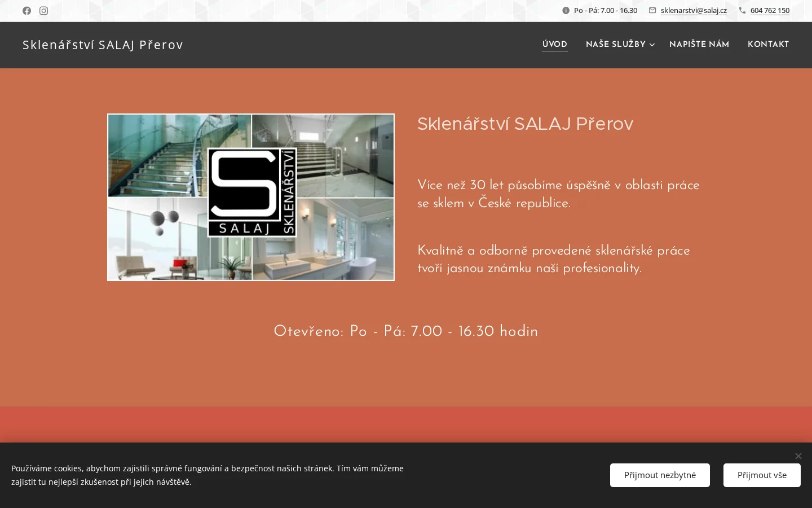The width and height of the screenshot is (812, 508).
Task: Click the 'Otevřeno: Po - Pá' hours line
Action: (x=406, y=331)
